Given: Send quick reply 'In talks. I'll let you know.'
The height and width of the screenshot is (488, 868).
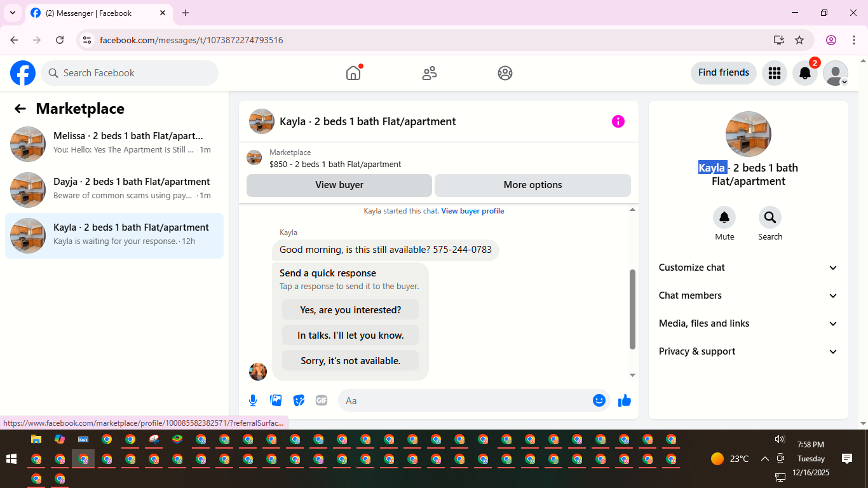Looking at the screenshot, I should click(351, 335).
